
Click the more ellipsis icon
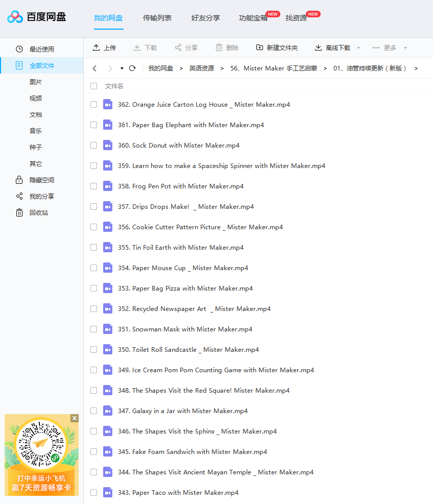[x=376, y=47]
